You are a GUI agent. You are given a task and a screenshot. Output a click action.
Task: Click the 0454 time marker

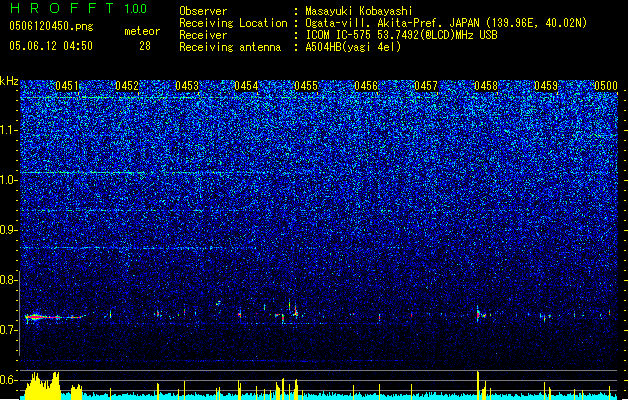[246, 86]
